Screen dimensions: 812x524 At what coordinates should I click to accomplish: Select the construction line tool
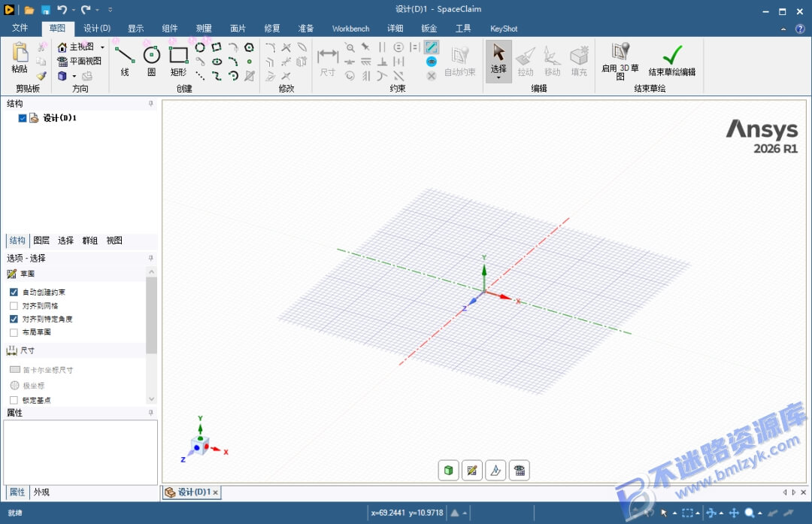[200, 76]
